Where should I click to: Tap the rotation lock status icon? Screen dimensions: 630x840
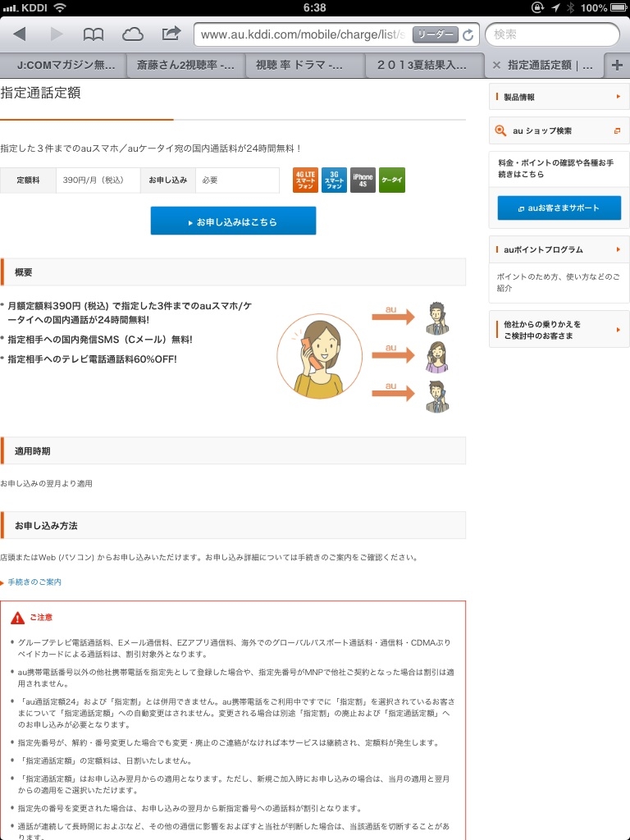537,7
